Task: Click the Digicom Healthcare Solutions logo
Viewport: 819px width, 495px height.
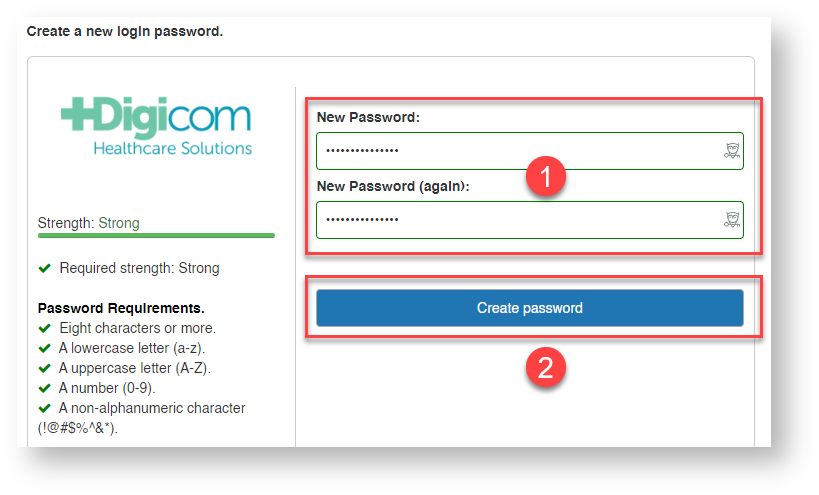Action: 156,126
